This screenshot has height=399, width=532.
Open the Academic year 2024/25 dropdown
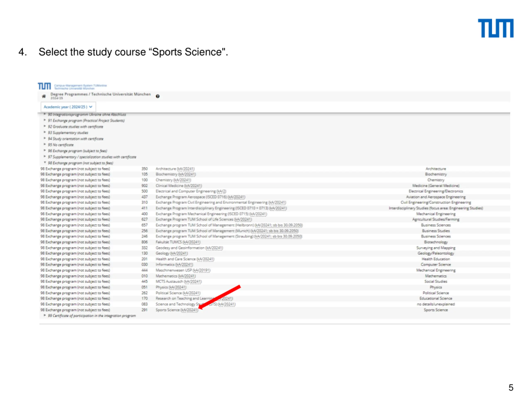(68, 107)
